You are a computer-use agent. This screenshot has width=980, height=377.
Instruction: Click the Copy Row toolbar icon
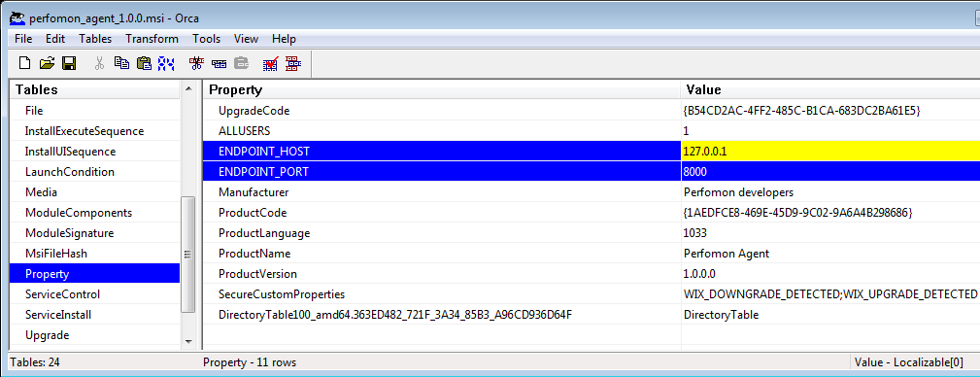(x=219, y=63)
